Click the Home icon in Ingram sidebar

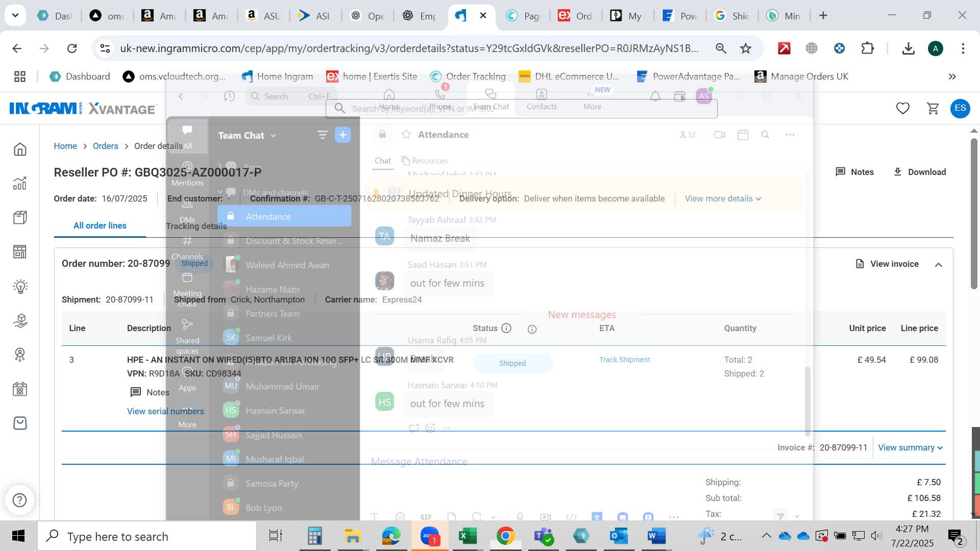[20, 149]
